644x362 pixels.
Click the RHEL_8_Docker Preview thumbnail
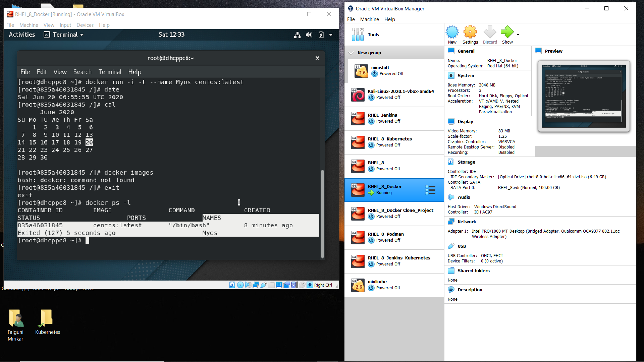[x=584, y=96]
